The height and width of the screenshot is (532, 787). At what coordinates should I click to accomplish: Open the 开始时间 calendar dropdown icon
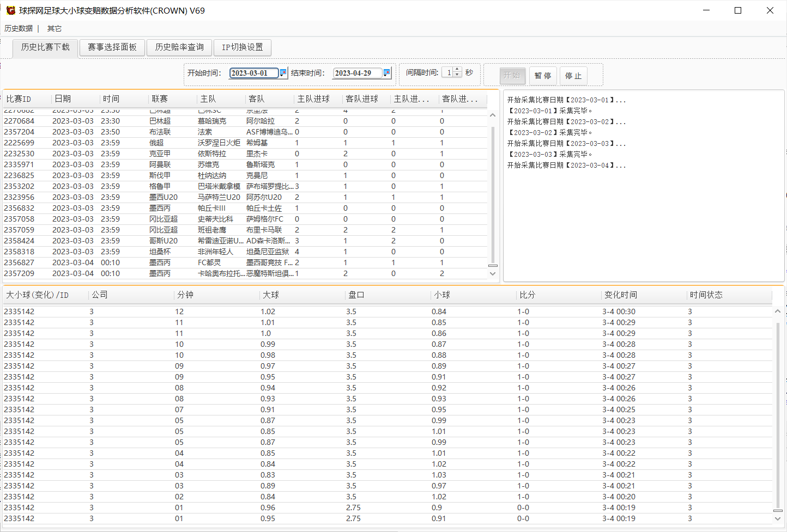[283, 72]
